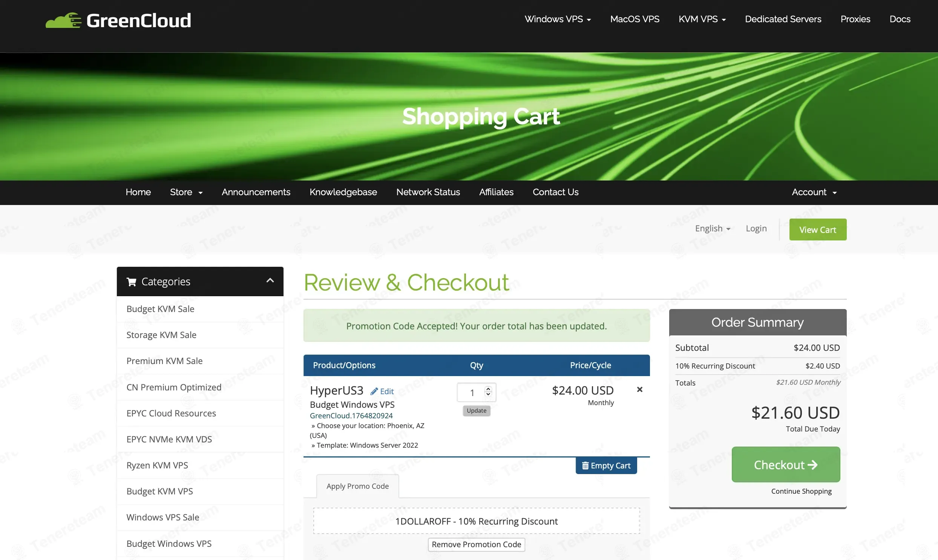
Task: Adjust quantity using the stepper arrows
Action: pos(488,391)
